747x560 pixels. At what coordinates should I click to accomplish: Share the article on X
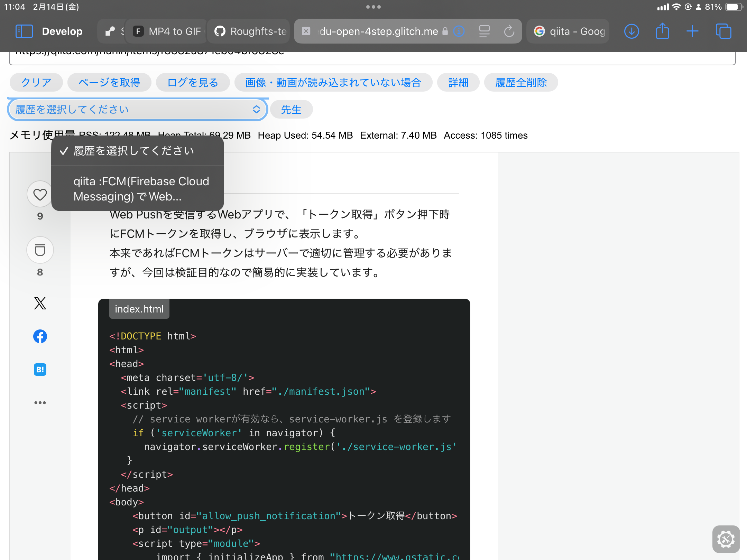[x=40, y=303]
